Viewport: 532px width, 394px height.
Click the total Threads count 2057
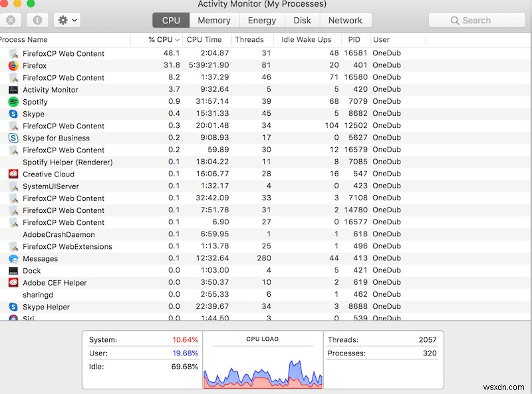pyautogui.click(x=428, y=339)
